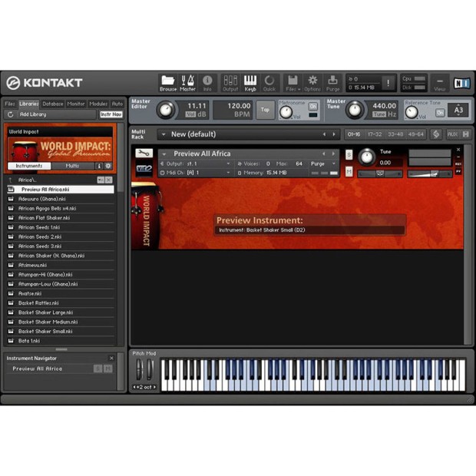Open the instrument Purge dropdown

click(x=322, y=164)
